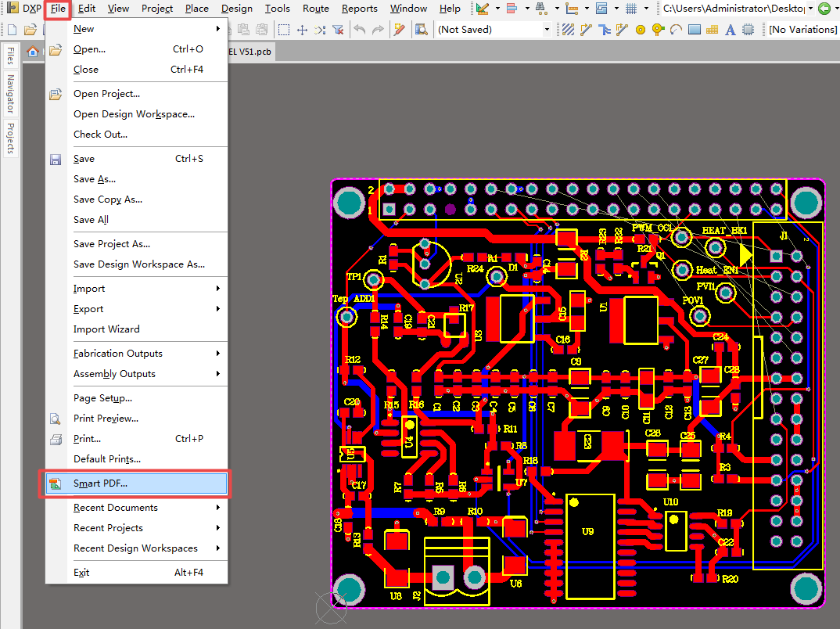Open the Route menu
Image resolution: width=840 pixels, height=629 pixels.
tap(315, 9)
